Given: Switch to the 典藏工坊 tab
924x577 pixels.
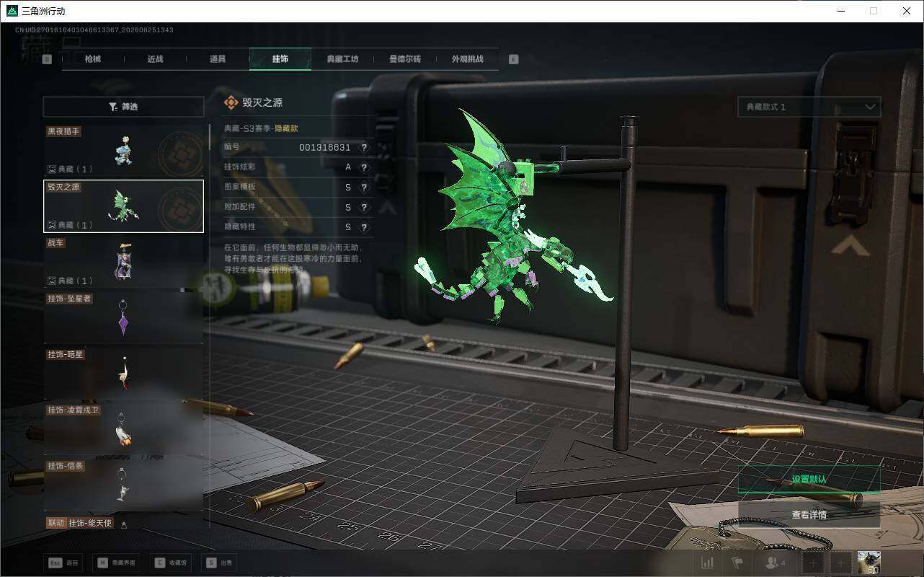Looking at the screenshot, I should pos(342,59).
